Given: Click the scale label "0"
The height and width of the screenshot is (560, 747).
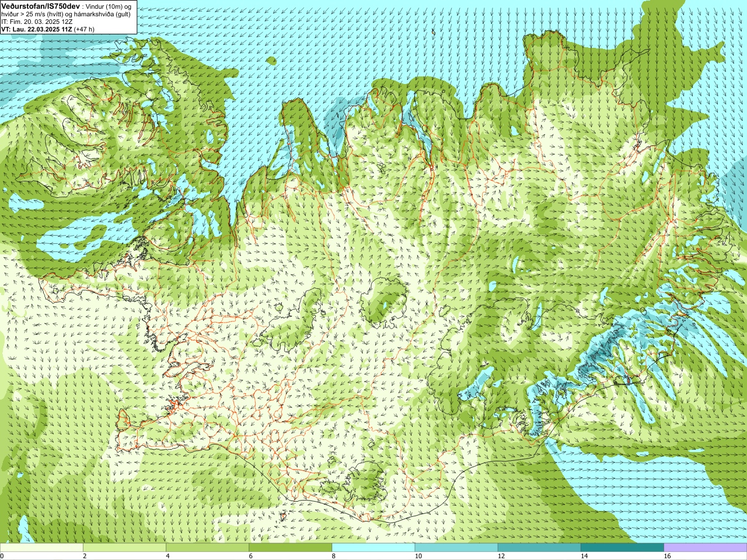Looking at the screenshot, I should pyautogui.click(x=2, y=556).
